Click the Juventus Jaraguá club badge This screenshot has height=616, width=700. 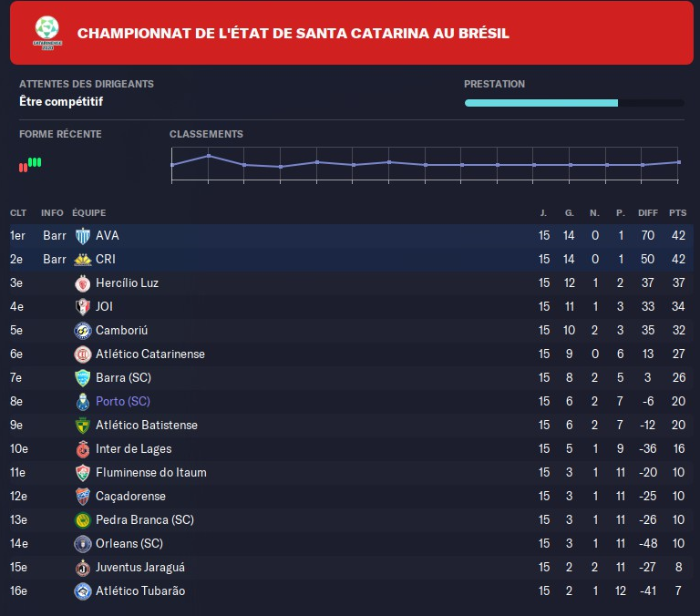tap(82, 568)
